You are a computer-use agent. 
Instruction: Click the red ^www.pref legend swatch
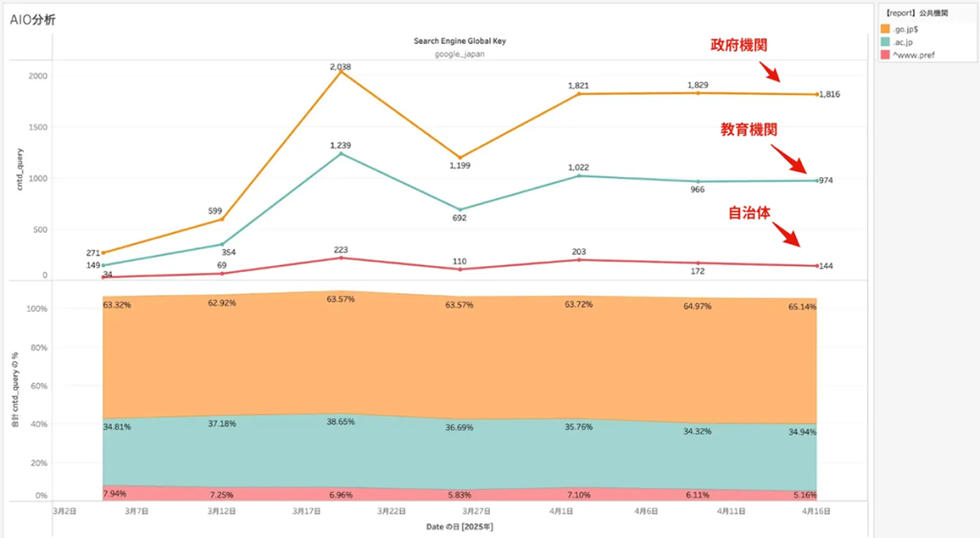pos(885,55)
